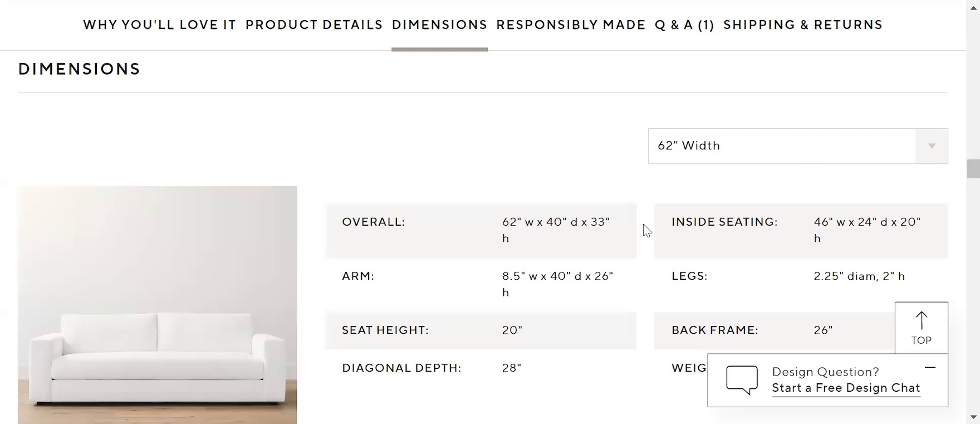Click the DIAGONAL DEPTH label

pyautogui.click(x=401, y=368)
